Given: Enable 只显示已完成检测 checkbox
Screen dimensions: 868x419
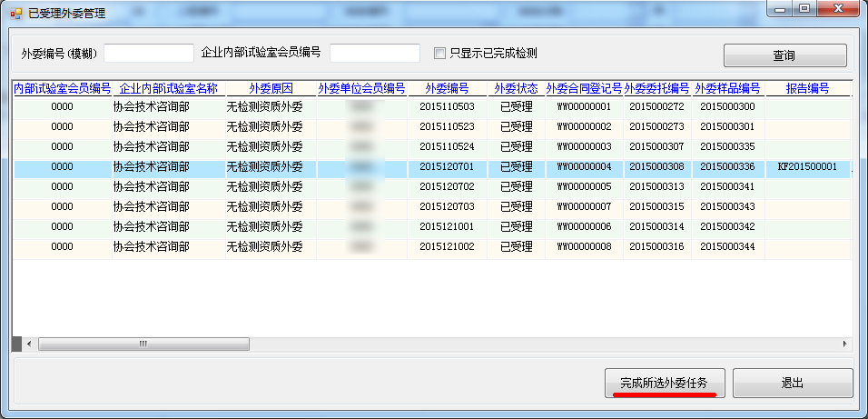Looking at the screenshot, I should (x=440, y=53).
